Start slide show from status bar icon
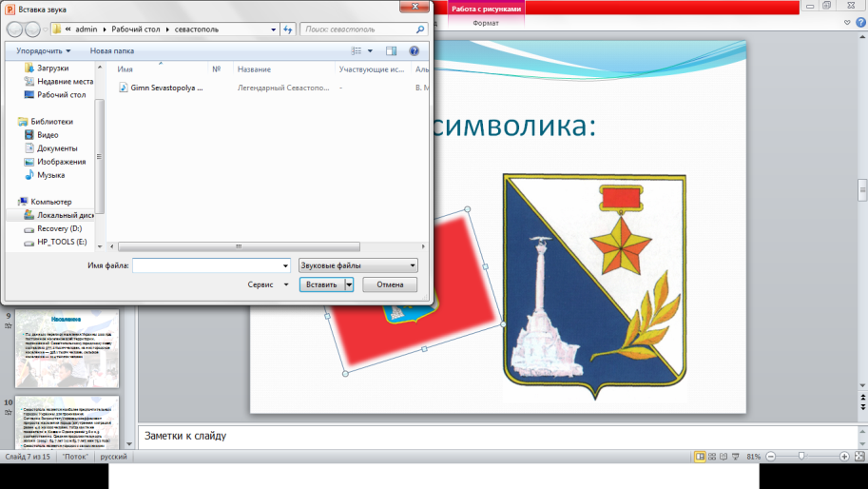 pos(735,457)
